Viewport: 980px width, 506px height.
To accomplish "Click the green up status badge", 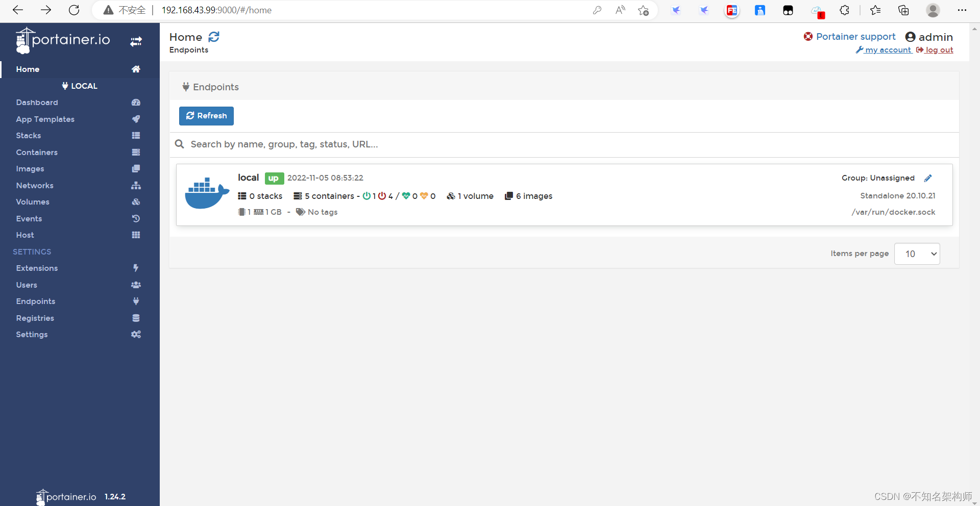I will pyautogui.click(x=274, y=178).
